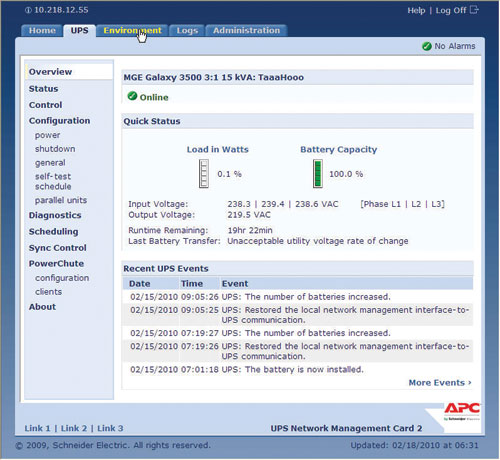Open the self-test schedule page
Viewport: 500px width, 460px height.
point(53,181)
